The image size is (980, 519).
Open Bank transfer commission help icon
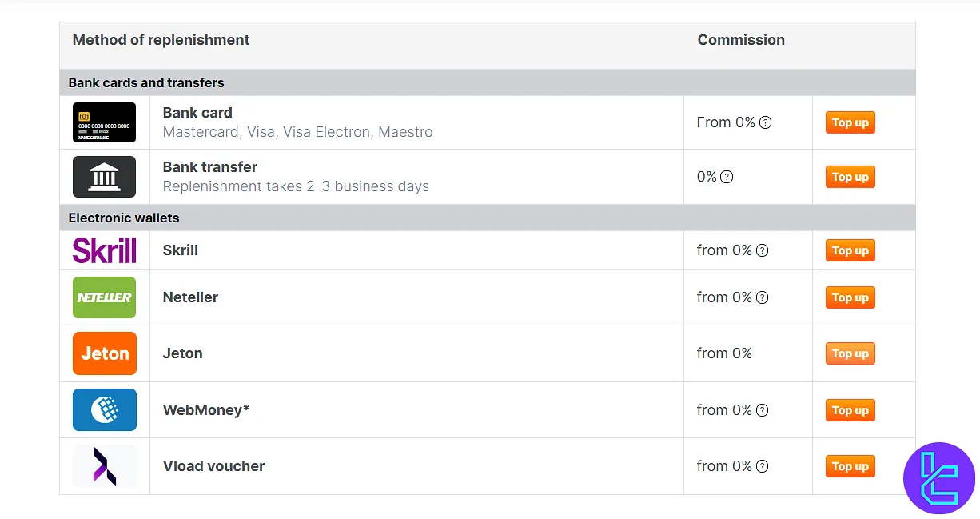(x=727, y=177)
